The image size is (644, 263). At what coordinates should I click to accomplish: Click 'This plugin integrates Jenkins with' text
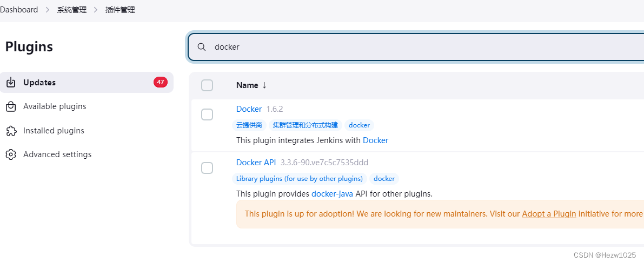(x=298, y=140)
